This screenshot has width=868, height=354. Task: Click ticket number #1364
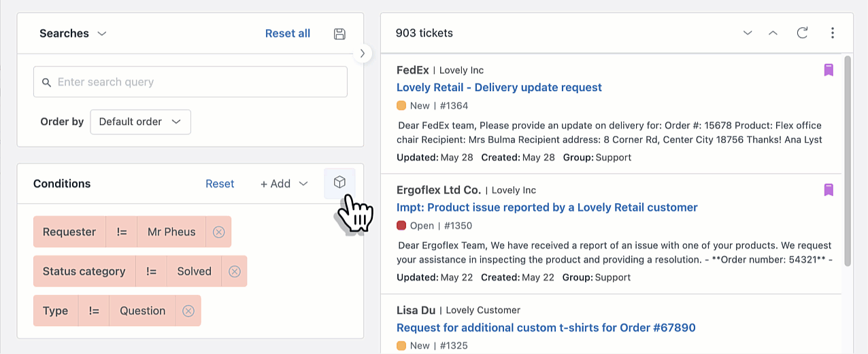click(x=454, y=105)
